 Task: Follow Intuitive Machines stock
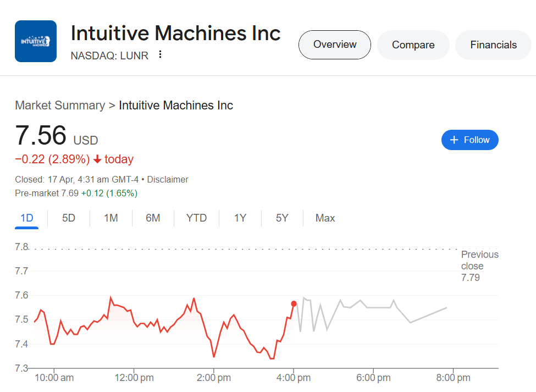click(x=469, y=140)
